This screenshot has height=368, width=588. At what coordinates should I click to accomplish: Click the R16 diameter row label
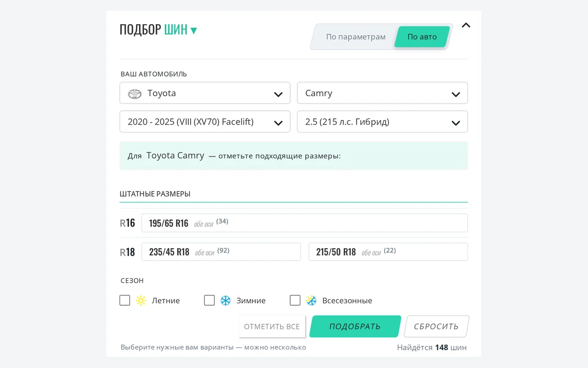click(x=127, y=223)
